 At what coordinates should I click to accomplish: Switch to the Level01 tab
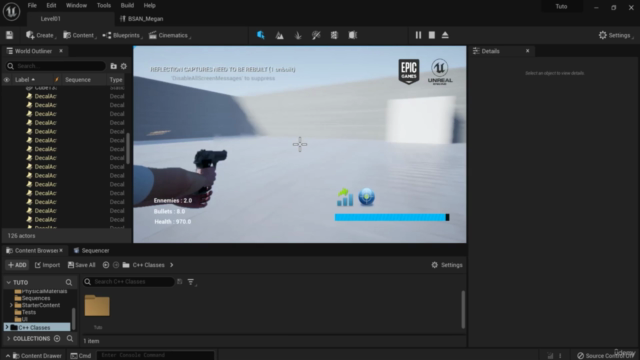point(51,19)
